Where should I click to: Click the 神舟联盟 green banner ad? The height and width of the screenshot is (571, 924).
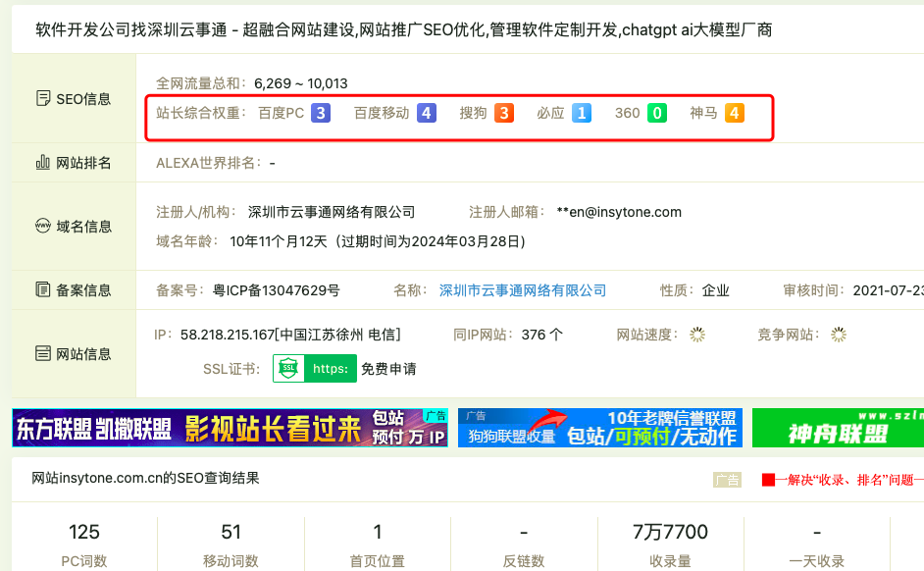(x=838, y=429)
